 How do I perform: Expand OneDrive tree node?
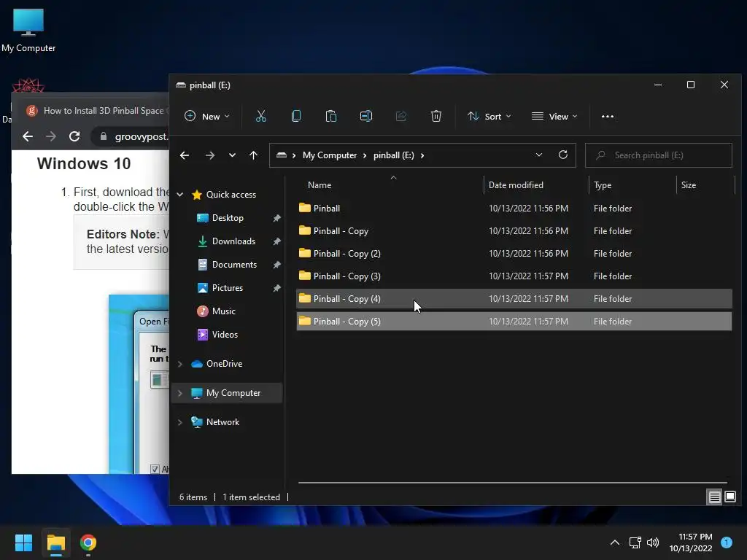(180, 364)
